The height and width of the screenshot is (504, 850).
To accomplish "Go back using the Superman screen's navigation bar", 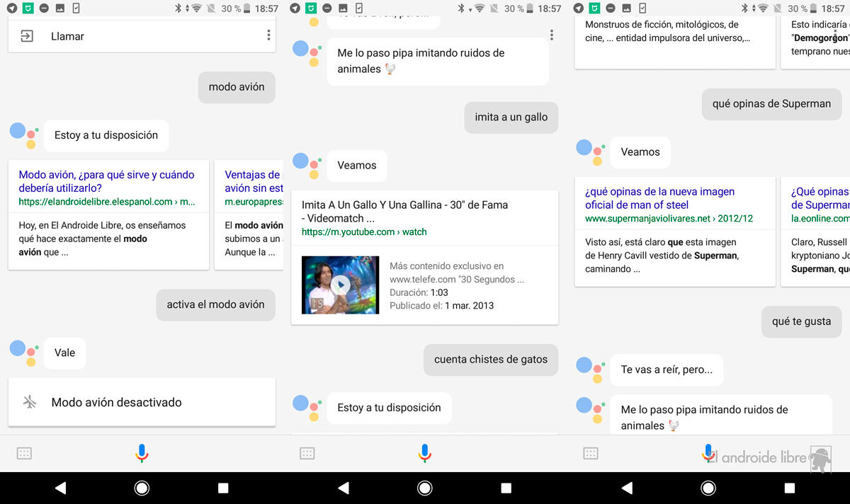I will coord(627,488).
